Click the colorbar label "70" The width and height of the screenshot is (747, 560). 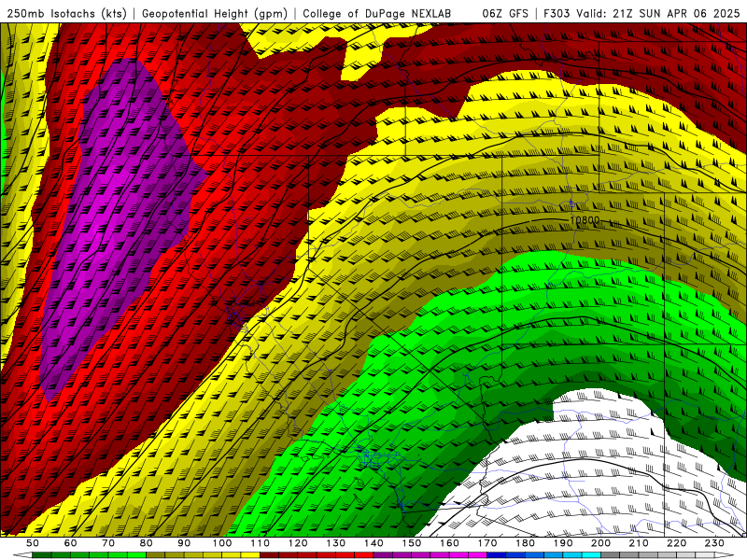coord(108,543)
